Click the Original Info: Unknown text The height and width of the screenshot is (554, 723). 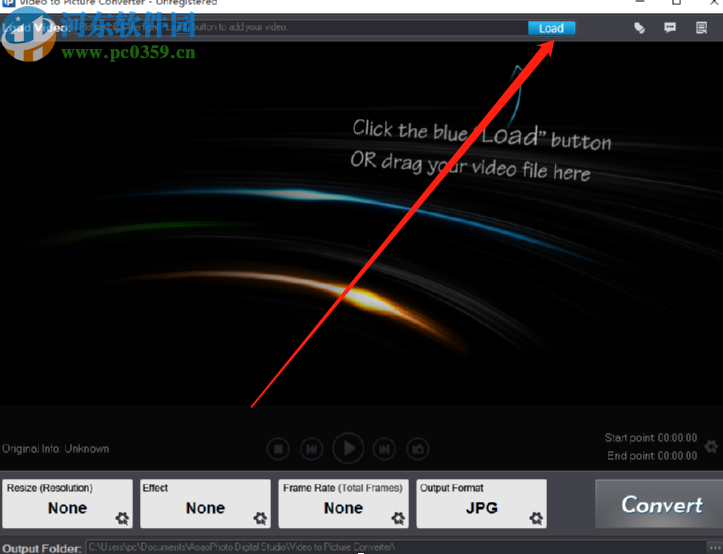coord(56,449)
